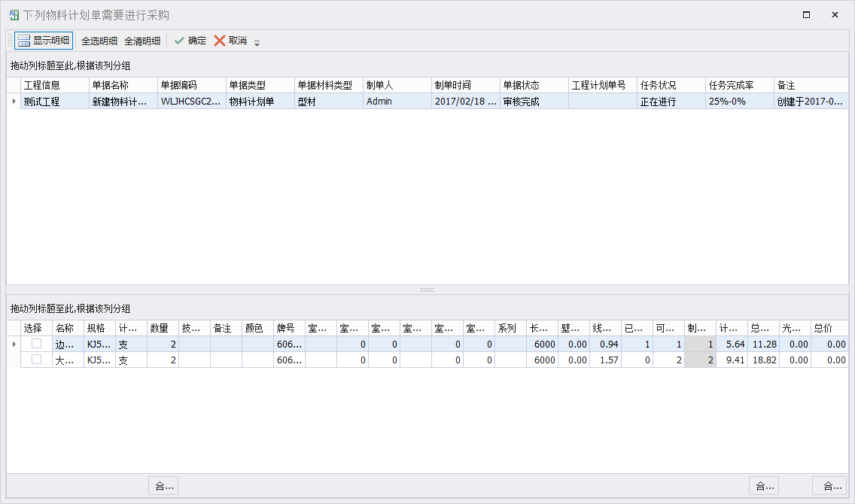Click the 选择 column header
The width and height of the screenshot is (855, 504).
(x=35, y=328)
